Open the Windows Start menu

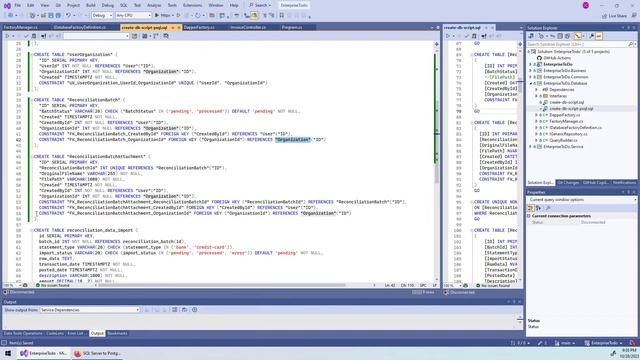[x=8, y=353]
